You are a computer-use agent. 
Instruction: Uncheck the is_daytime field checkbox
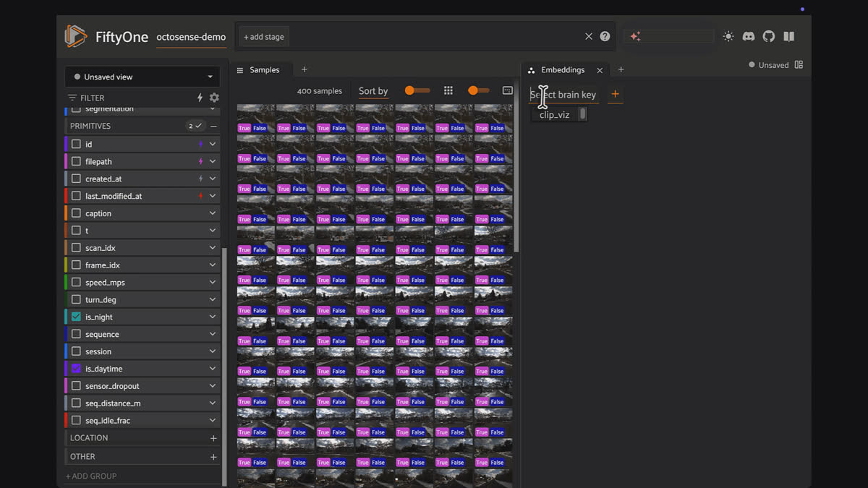click(x=76, y=369)
